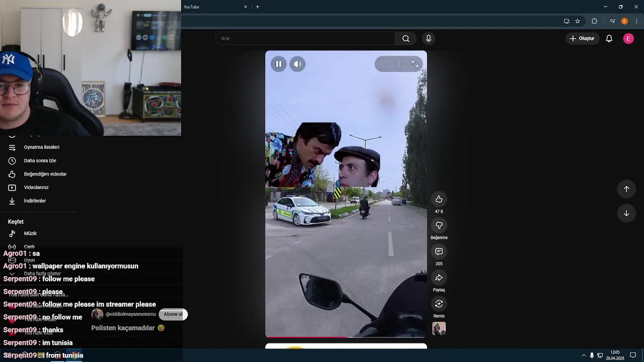The width and height of the screenshot is (644, 362).
Task: Open the Oluştur create menu
Action: click(582, 39)
